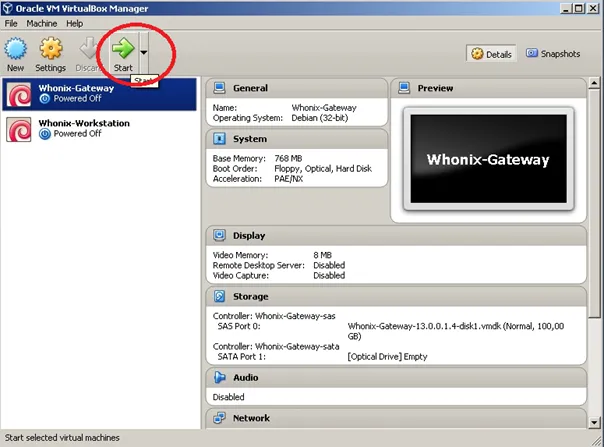Image resolution: width=604 pixels, height=447 pixels.
Task: Open the File menu
Action: point(11,24)
